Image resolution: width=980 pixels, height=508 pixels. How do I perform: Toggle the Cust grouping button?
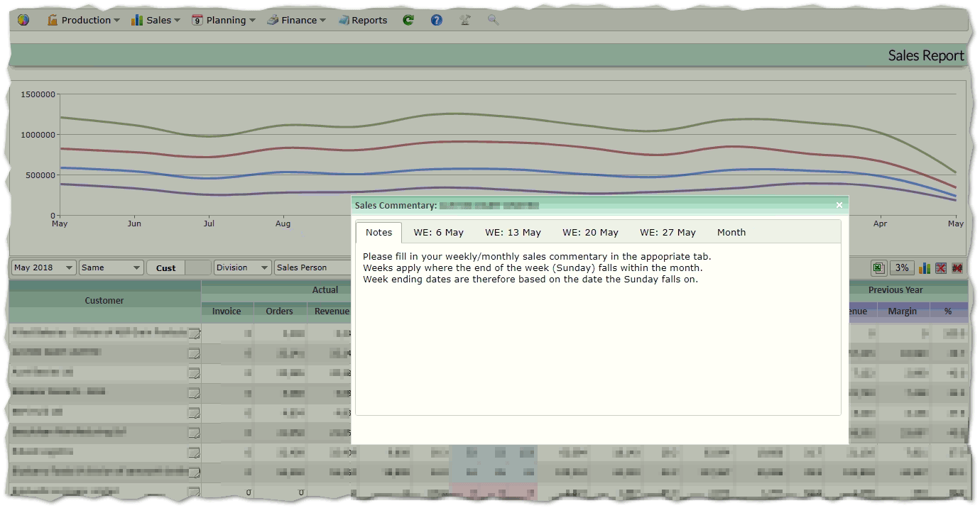(x=165, y=267)
